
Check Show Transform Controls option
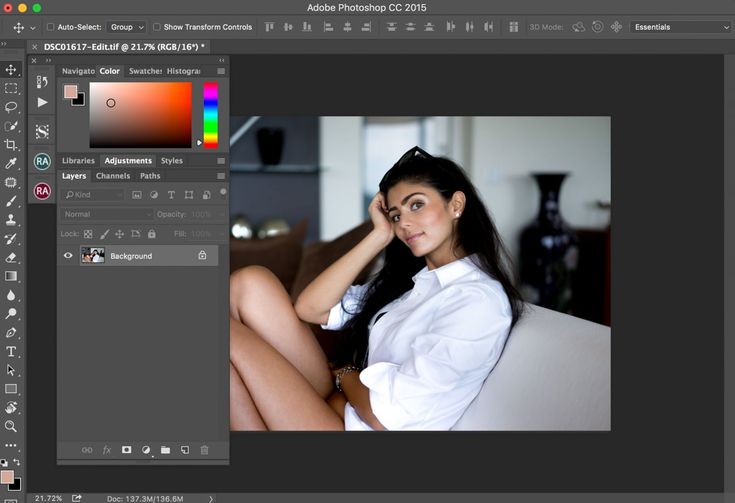click(x=157, y=27)
